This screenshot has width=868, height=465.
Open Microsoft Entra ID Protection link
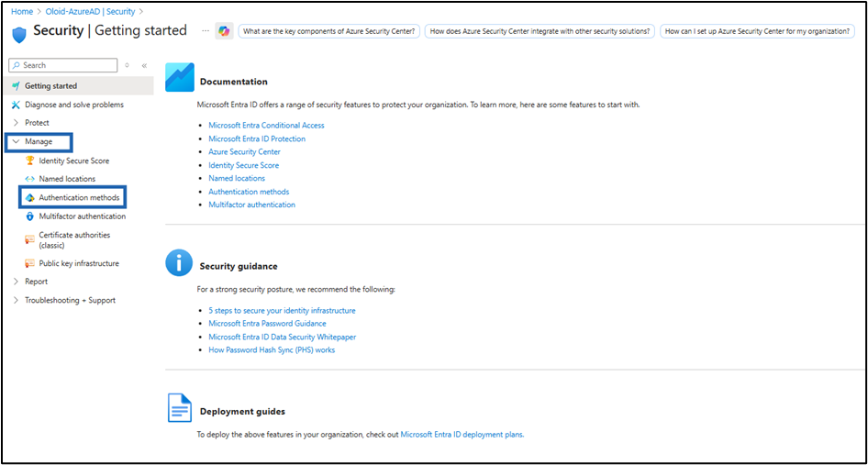click(x=257, y=138)
